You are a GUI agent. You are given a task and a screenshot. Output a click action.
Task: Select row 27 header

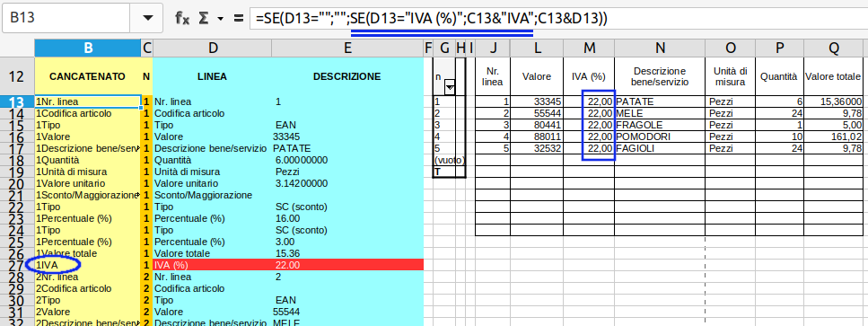(17, 265)
